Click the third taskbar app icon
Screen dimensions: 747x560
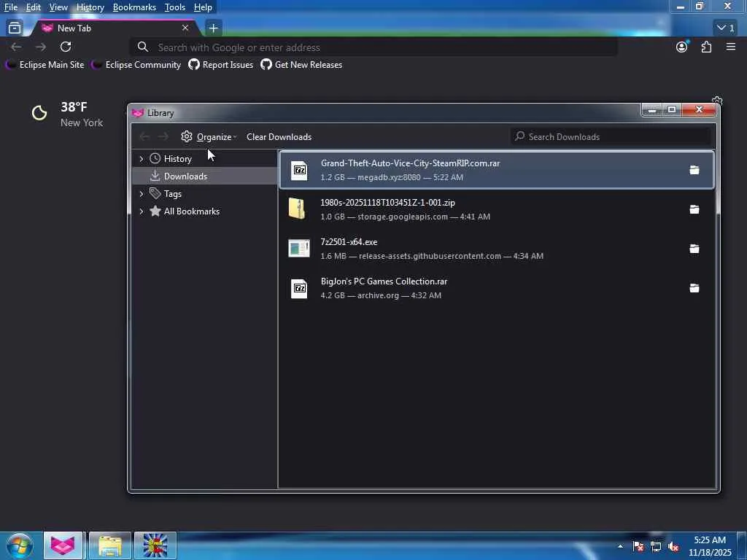pyautogui.click(x=155, y=545)
